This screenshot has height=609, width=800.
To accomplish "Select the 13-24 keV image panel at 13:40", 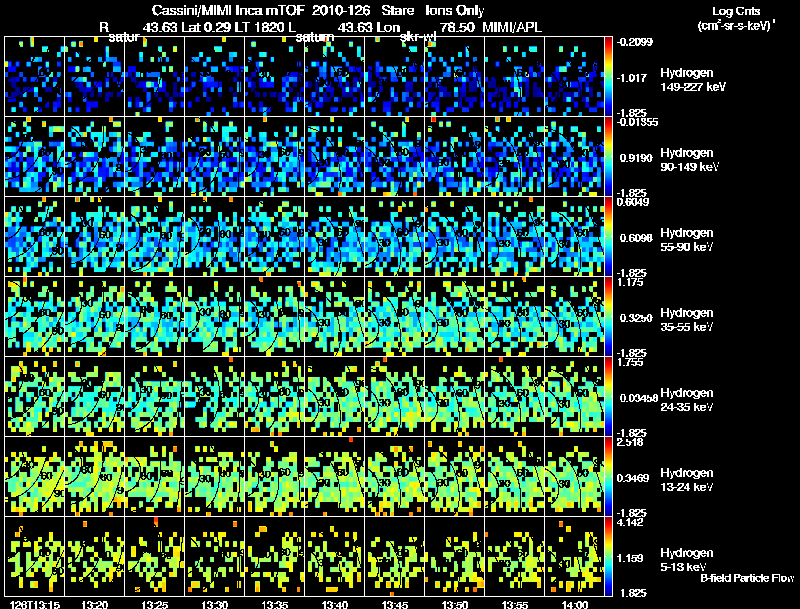I will pyautogui.click(x=335, y=477).
